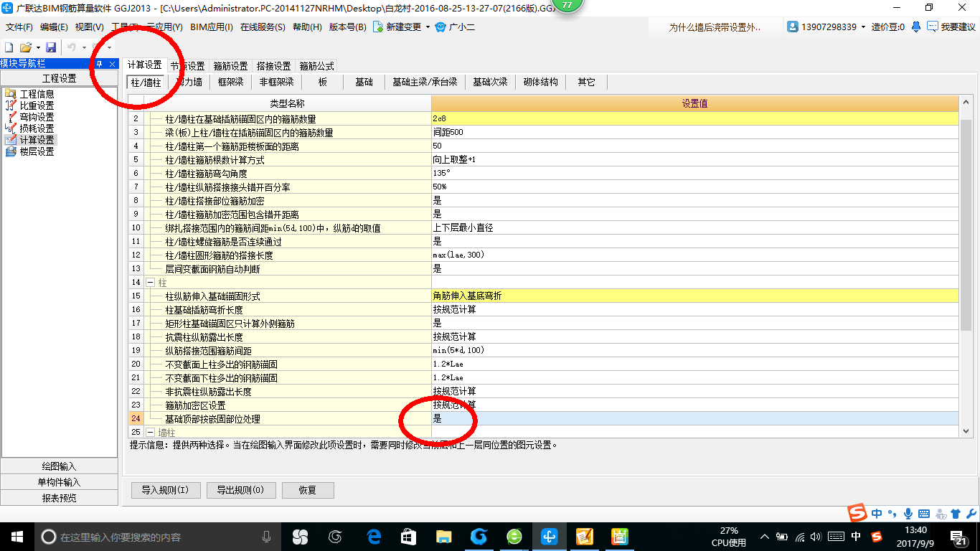Select 工程信息 in navigation tree
Viewport: 980px width, 551px height.
point(29,94)
